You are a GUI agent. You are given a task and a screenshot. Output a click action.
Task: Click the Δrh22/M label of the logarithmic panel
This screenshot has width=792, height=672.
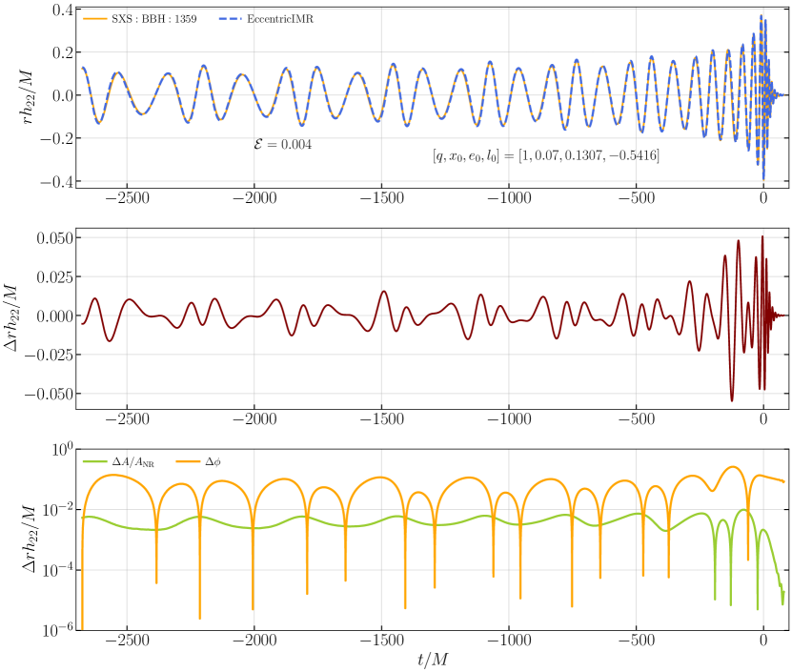(x=30, y=540)
